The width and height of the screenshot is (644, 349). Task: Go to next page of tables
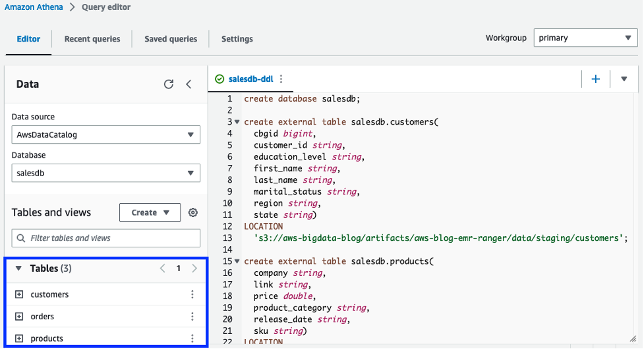pyautogui.click(x=194, y=269)
